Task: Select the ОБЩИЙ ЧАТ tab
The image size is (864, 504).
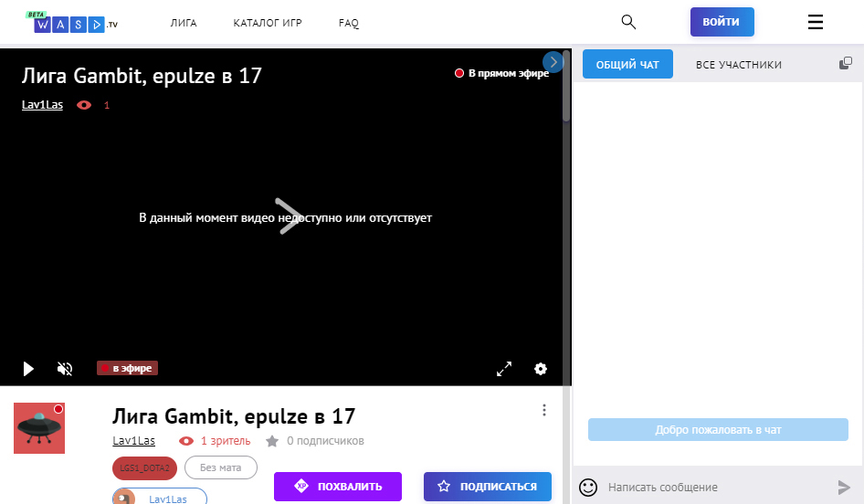Action: pos(627,65)
